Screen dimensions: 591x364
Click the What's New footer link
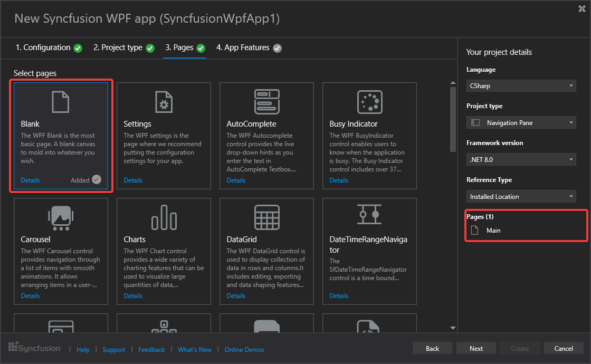tap(194, 349)
